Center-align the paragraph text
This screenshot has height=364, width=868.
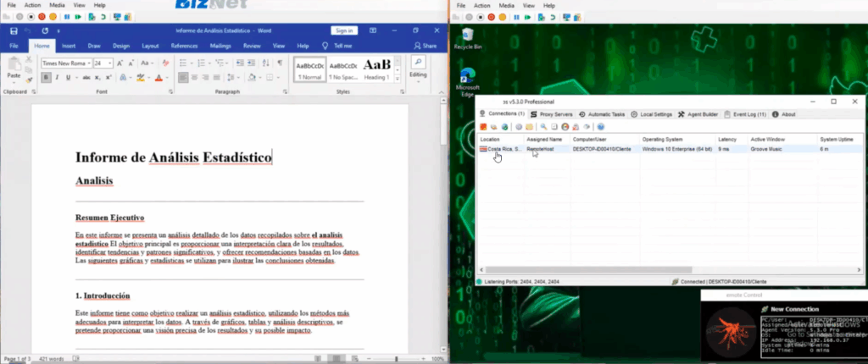click(194, 78)
